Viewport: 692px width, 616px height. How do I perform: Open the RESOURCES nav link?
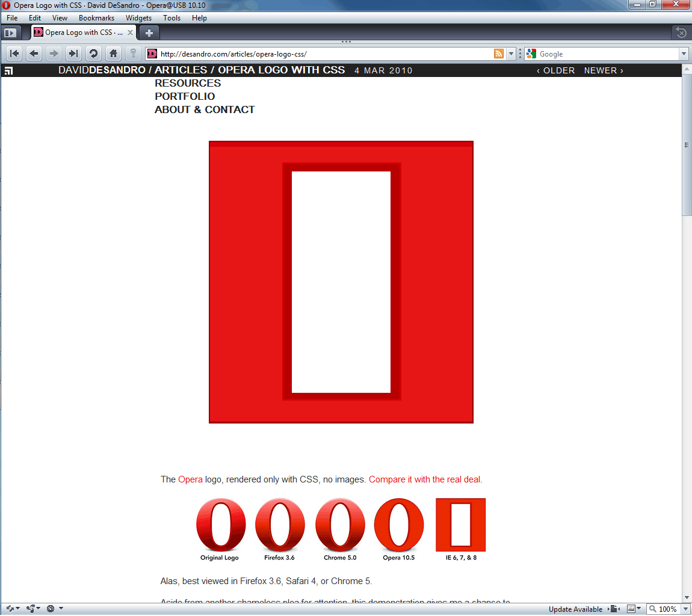[188, 84]
